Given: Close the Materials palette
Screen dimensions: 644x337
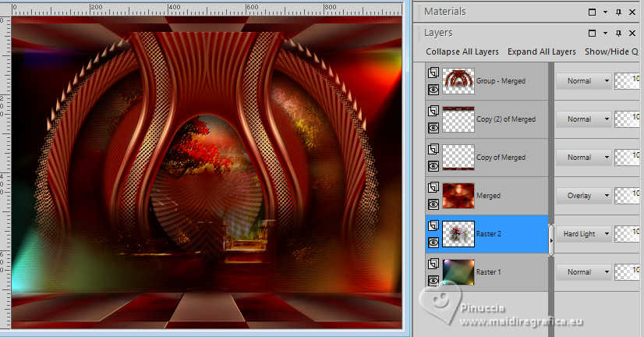Looking at the screenshot, I should (x=632, y=12).
